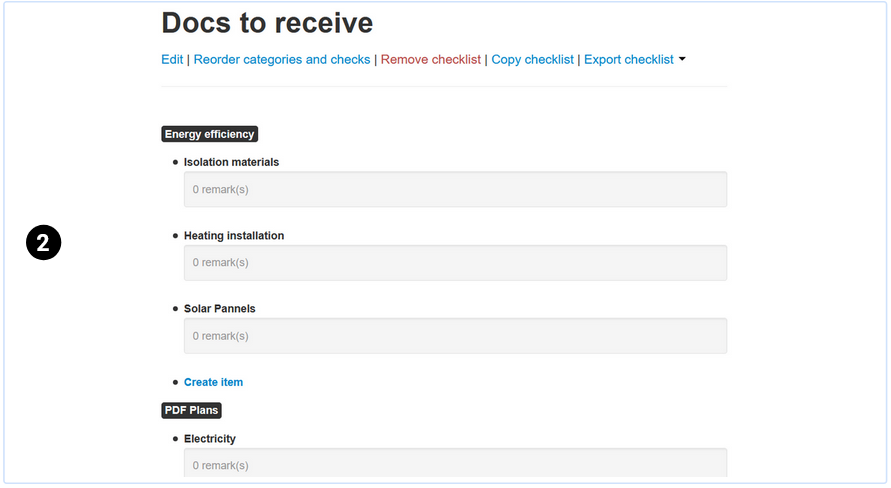Open the Export checklist dropdown arrow
The width and height of the screenshot is (891, 488).
(682, 59)
